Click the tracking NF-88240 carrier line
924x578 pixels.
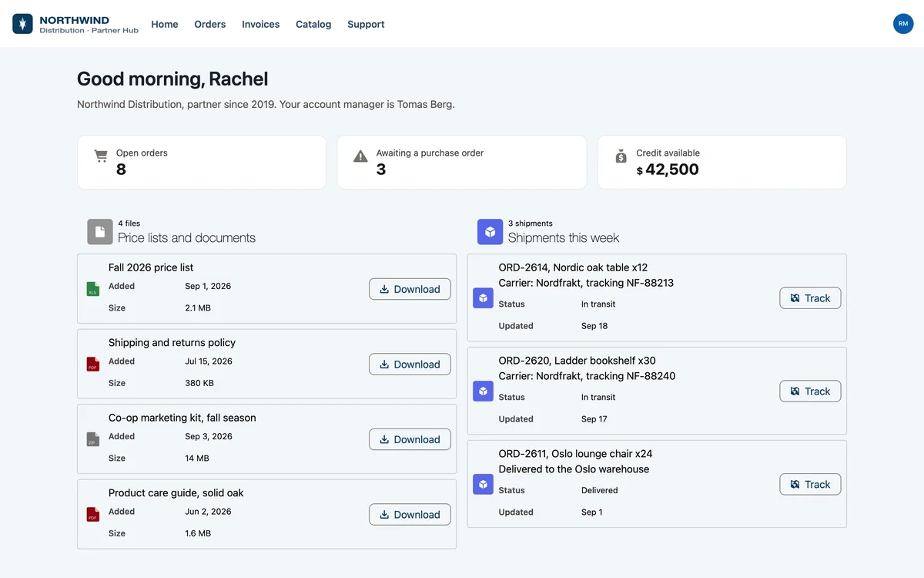pyautogui.click(x=587, y=376)
